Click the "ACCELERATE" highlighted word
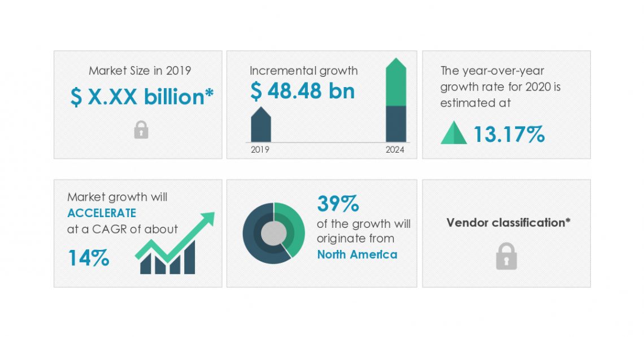The height and width of the screenshot is (337, 644). point(102,213)
